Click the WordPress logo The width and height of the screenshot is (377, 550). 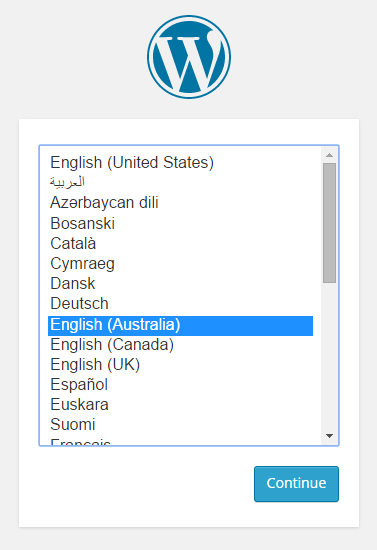point(189,57)
